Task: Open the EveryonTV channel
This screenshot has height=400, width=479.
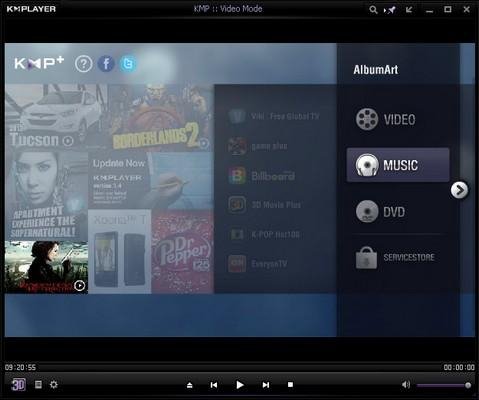Action: tap(258, 264)
